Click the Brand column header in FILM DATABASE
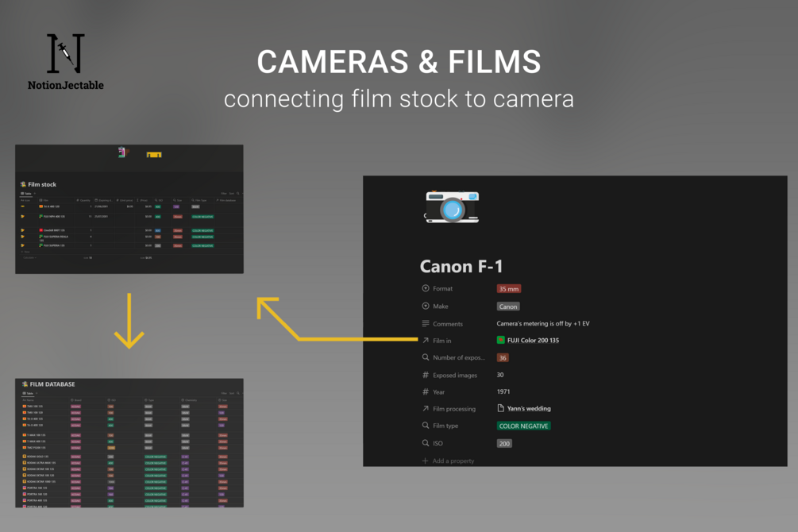The height and width of the screenshot is (532, 798). coord(76,400)
